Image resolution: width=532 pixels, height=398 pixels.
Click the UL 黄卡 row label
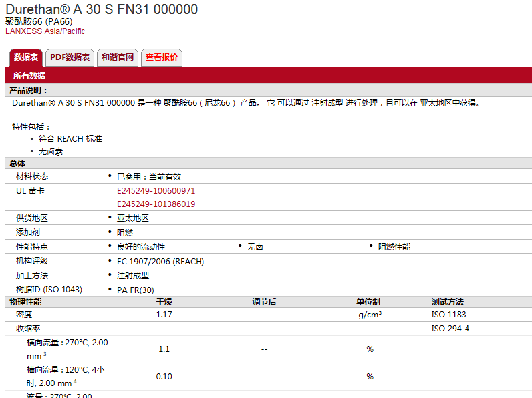pos(30,191)
